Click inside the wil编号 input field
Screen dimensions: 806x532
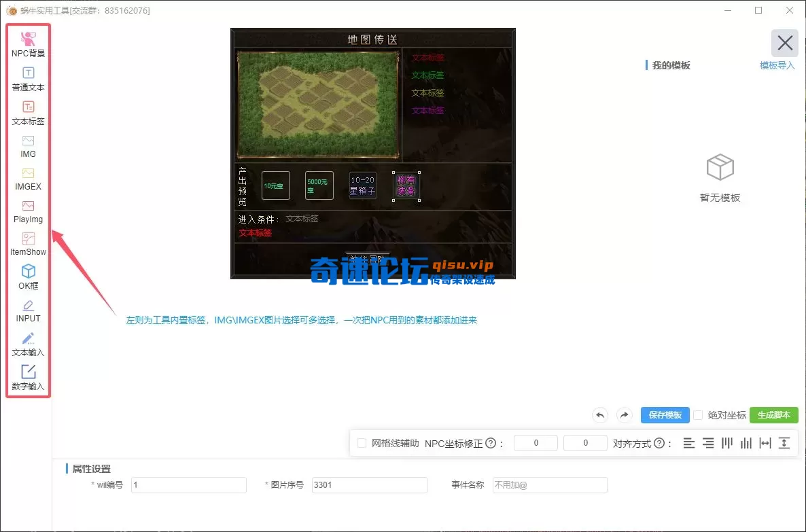(x=188, y=485)
